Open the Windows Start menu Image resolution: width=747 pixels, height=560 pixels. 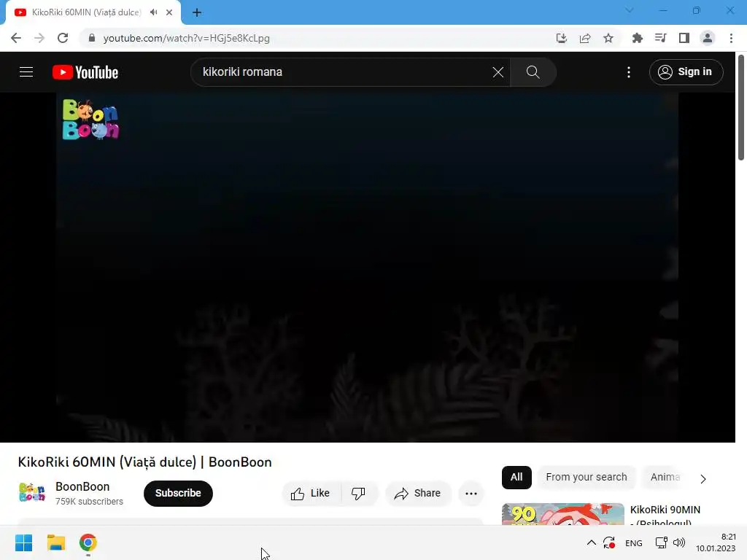[24, 542]
